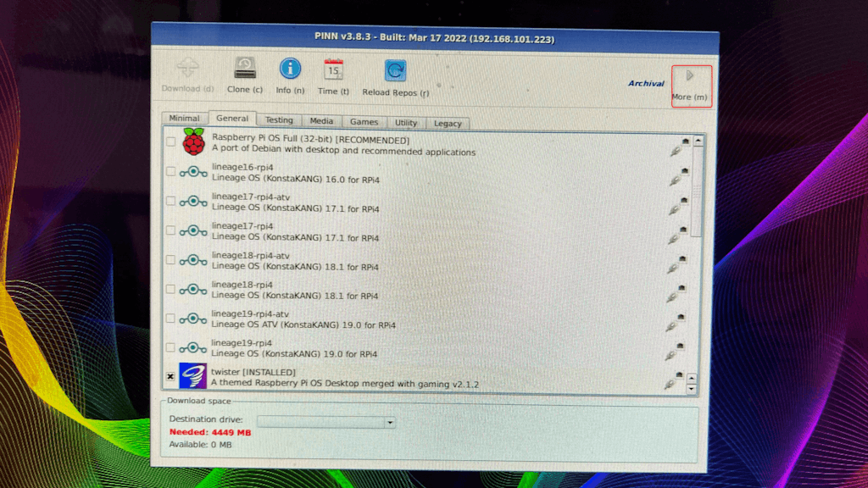The height and width of the screenshot is (488, 868).
Task: Click the lineage19-rpi4 LineageOS logo
Action: [x=192, y=347]
